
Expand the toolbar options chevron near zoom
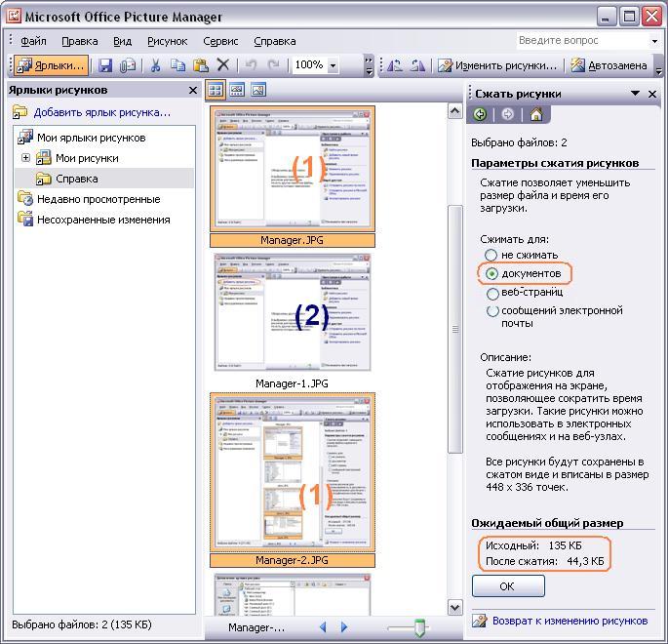[369, 65]
